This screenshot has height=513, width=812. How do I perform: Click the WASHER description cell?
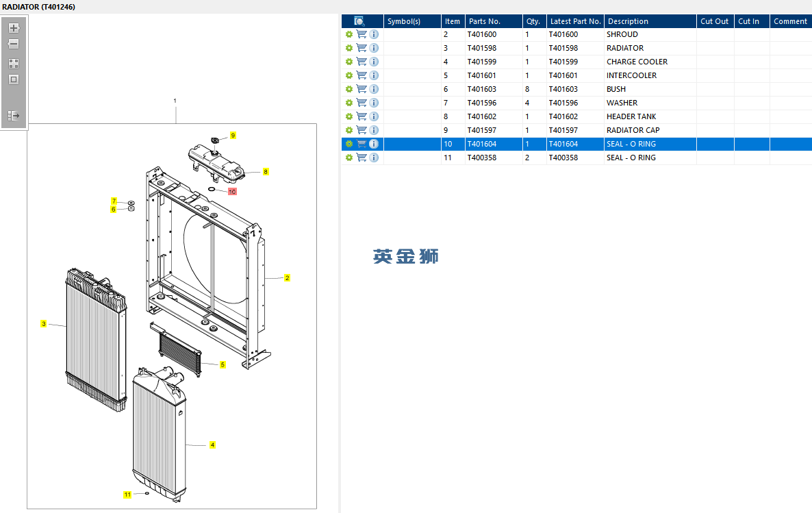[x=650, y=103]
